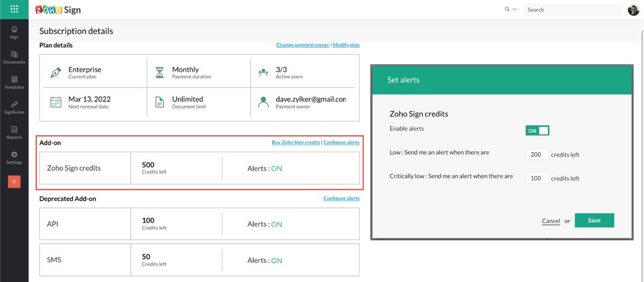Click the Search input field
Screen dimensions: 644x282
[573, 9]
